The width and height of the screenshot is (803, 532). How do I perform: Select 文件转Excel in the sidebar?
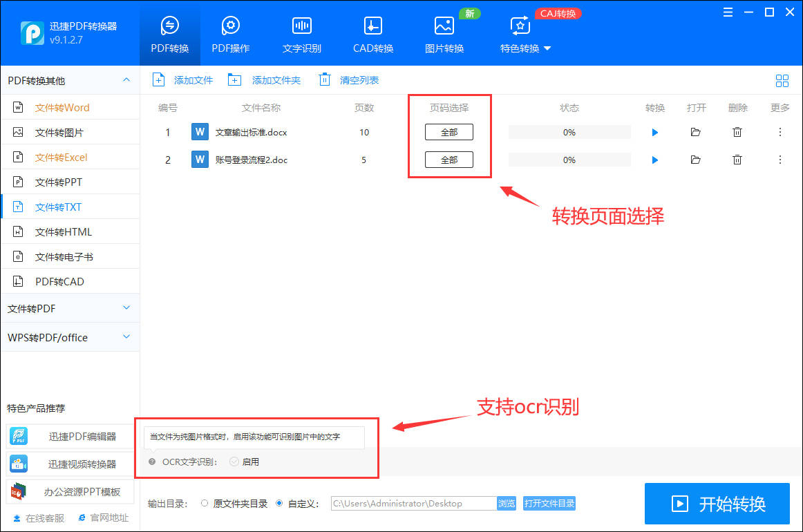(61, 158)
